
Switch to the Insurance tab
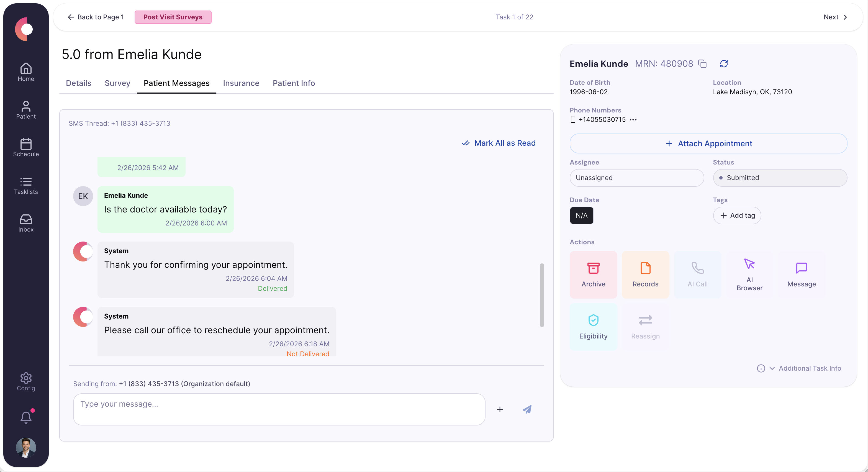(241, 83)
